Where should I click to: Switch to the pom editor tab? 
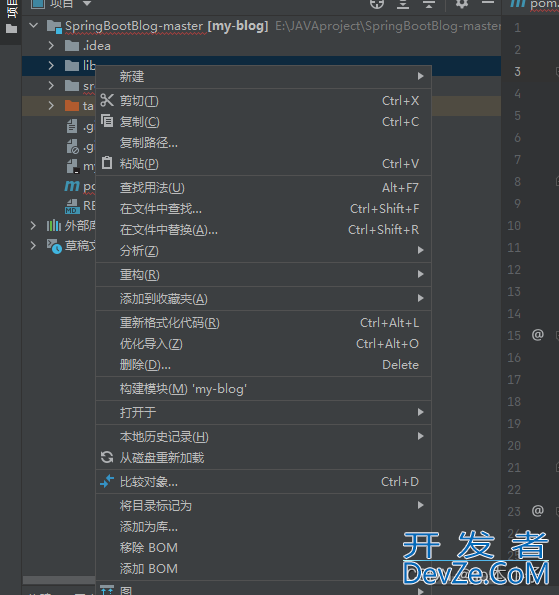(x=534, y=5)
